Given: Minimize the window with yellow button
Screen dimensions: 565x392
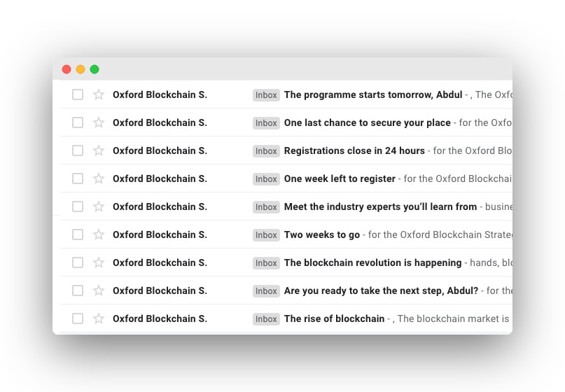Looking at the screenshot, I should pos(81,69).
